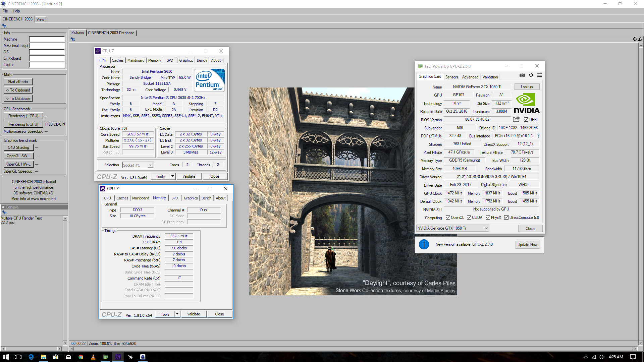Open Mainboard tab in upper CPU-Z
Image resolution: width=644 pixels, height=362 pixels.
coord(136,60)
